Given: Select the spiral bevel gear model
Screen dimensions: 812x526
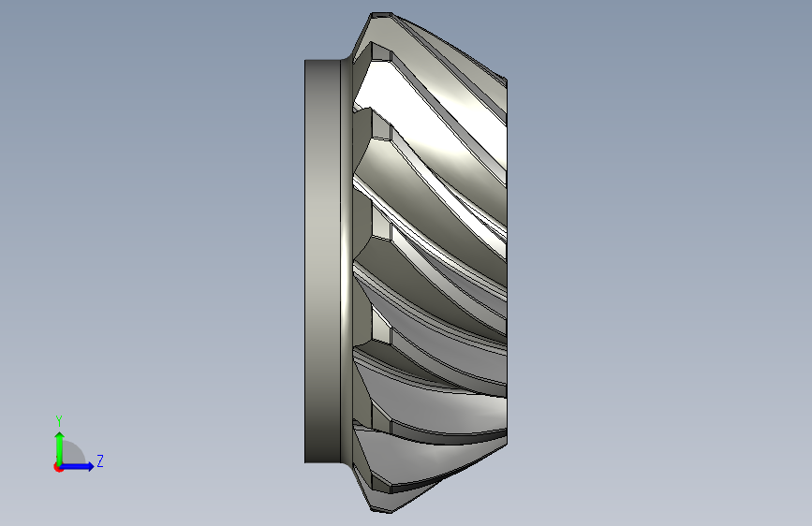Looking at the screenshot, I should pos(406,262).
